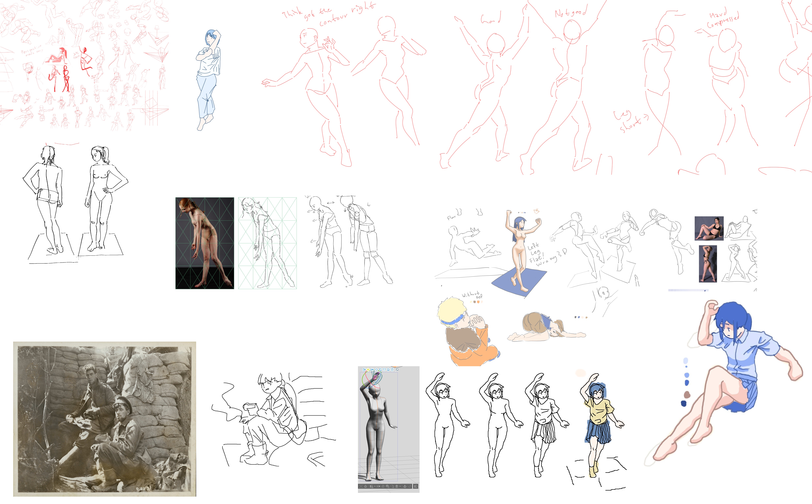Expand the dropdown arrow beside register pose clipboard
This screenshot has width=812, height=504.
[400, 486]
